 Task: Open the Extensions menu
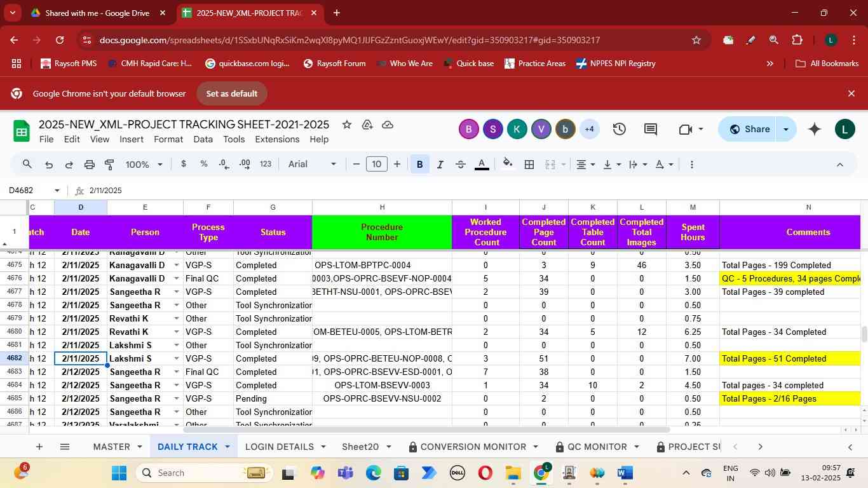click(276, 139)
